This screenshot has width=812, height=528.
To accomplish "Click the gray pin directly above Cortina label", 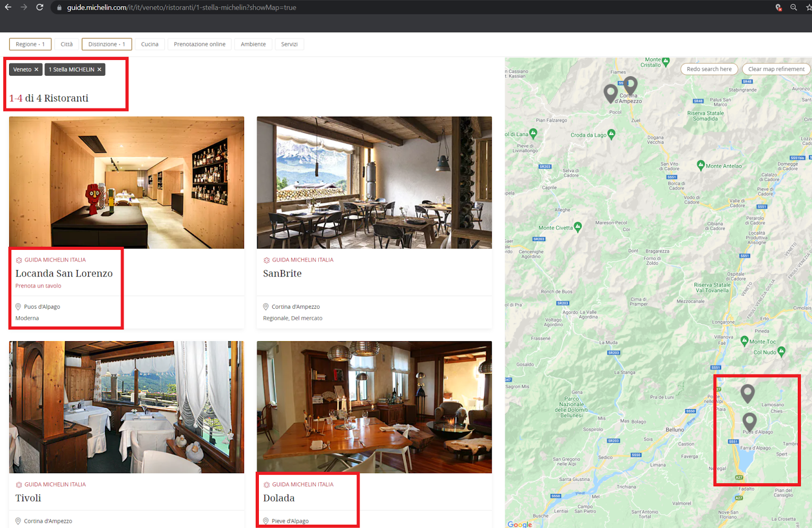I will tap(630, 86).
